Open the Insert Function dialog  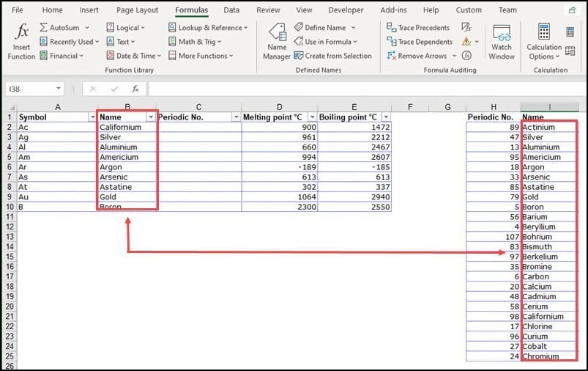click(x=21, y=41)
